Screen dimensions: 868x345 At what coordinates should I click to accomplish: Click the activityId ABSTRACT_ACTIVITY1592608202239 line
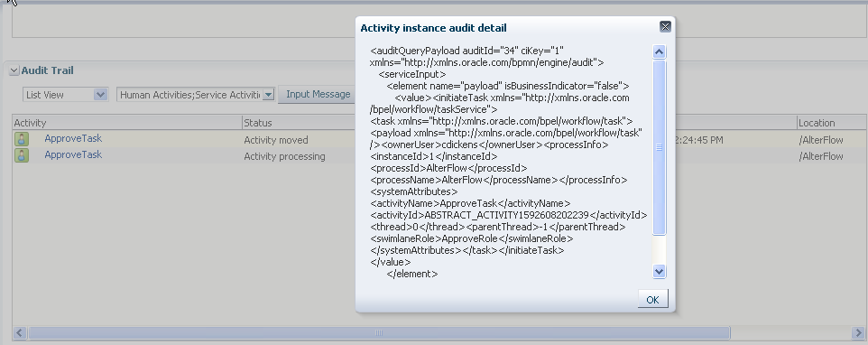(x=508, y=215)
